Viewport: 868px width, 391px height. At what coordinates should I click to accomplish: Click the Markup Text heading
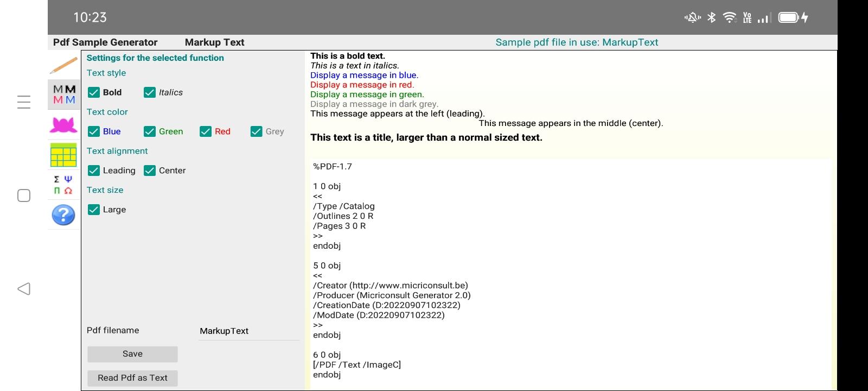coord(214,42)
